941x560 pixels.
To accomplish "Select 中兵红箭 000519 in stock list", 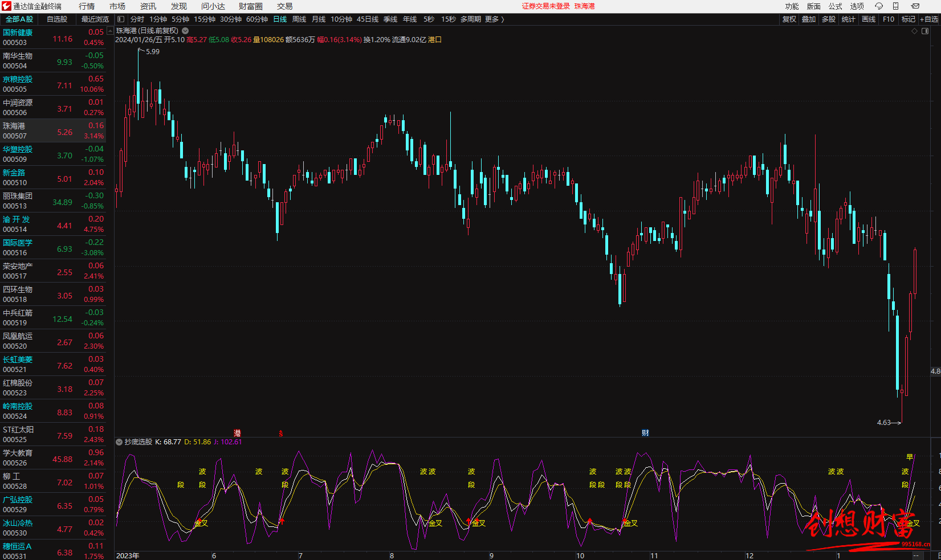I will click(x=53, y=317).
